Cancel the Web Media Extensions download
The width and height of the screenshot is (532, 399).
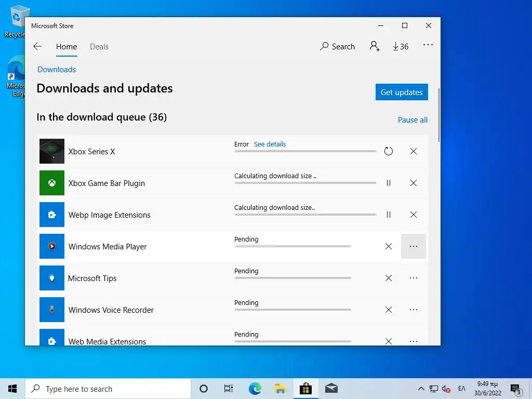[x=389, y=341]
